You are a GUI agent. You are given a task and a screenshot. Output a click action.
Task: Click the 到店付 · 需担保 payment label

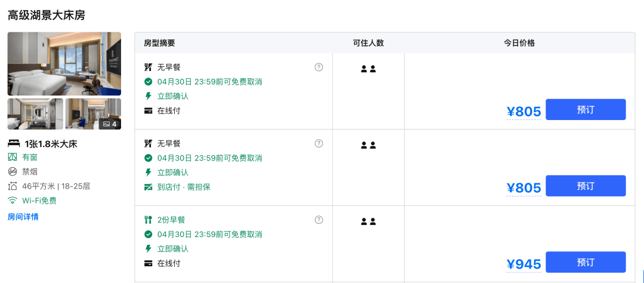pos(184,187)
